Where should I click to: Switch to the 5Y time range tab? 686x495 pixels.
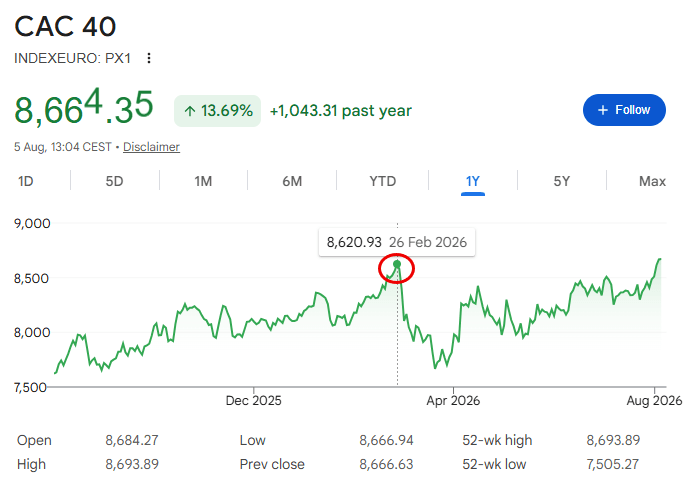click(x=562, y=181)
